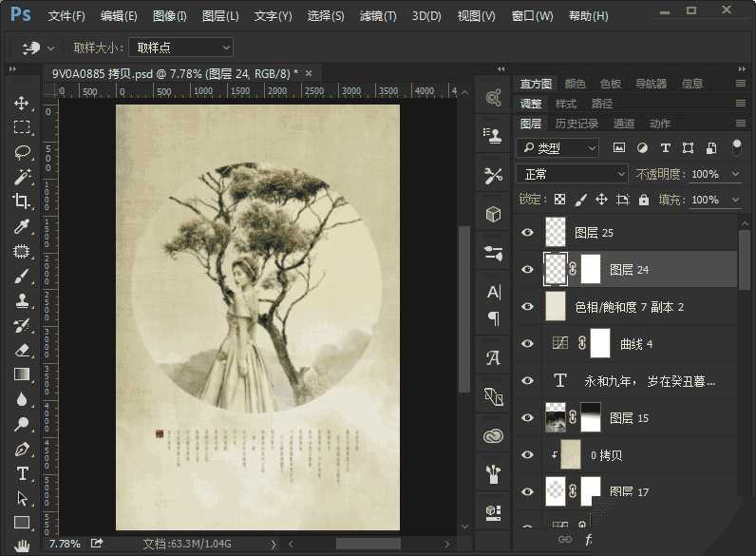Toggle visibility of 曲线 4 layer
Image resolution: width=756 pixels, height=556 pixels.
coord(528,344)
